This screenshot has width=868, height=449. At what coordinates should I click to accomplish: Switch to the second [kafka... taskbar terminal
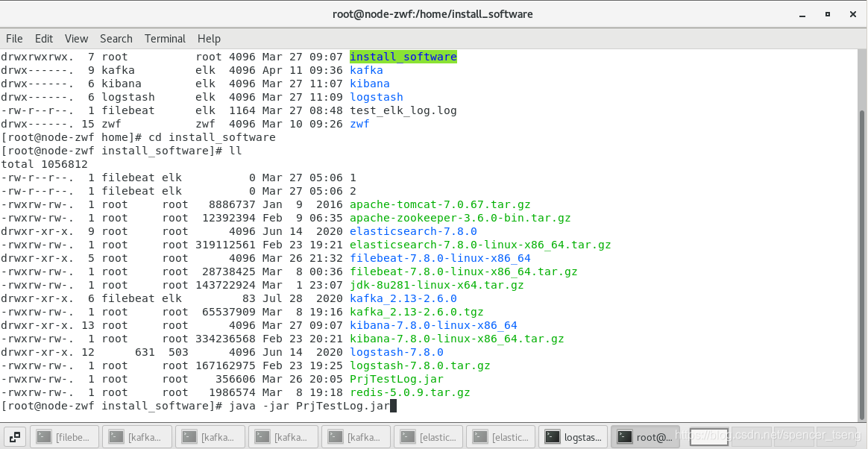(210, 436)
